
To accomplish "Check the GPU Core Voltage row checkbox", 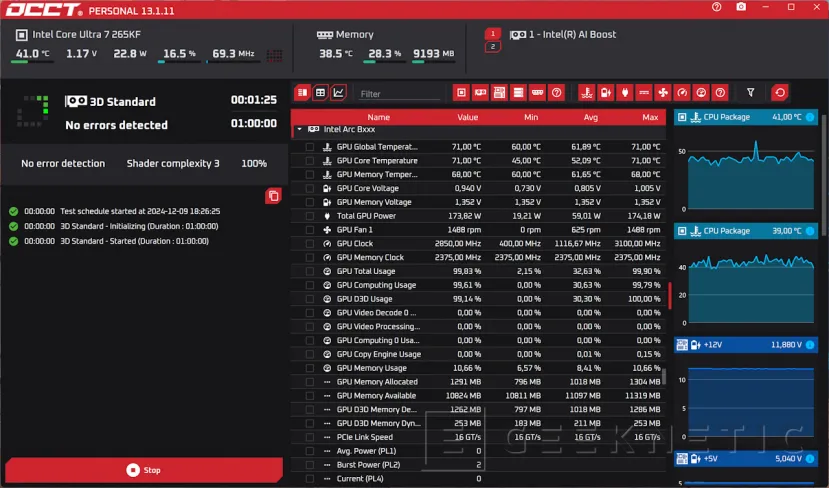I will tap(310, 188).
